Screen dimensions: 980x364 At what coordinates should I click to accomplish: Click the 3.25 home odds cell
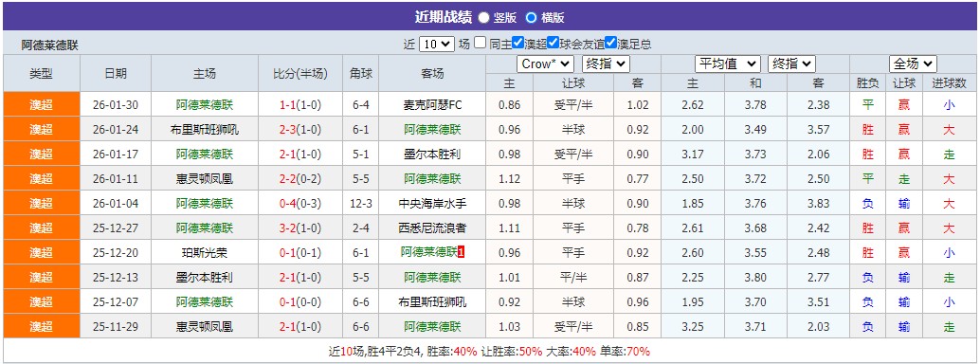point(693,326)
